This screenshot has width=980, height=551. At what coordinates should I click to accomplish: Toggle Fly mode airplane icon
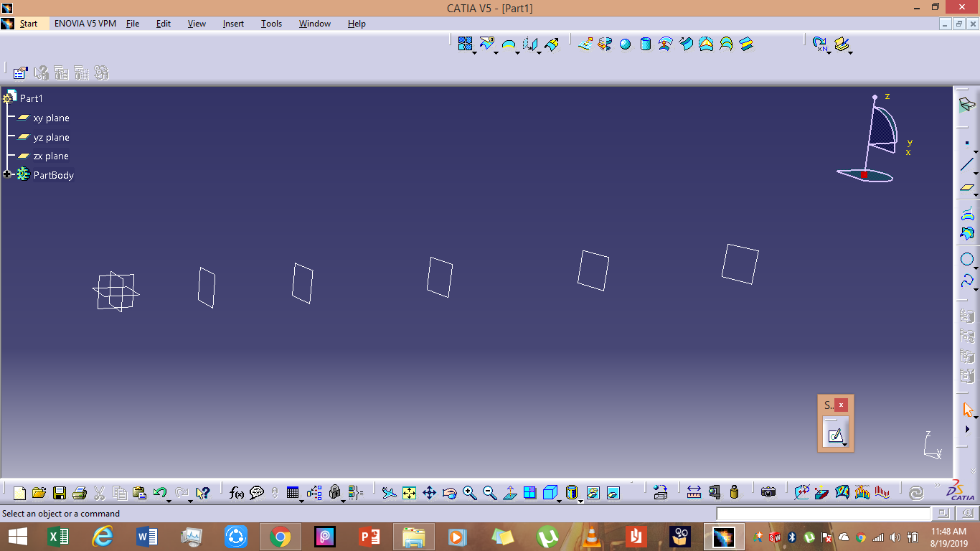tap(390, 493)
